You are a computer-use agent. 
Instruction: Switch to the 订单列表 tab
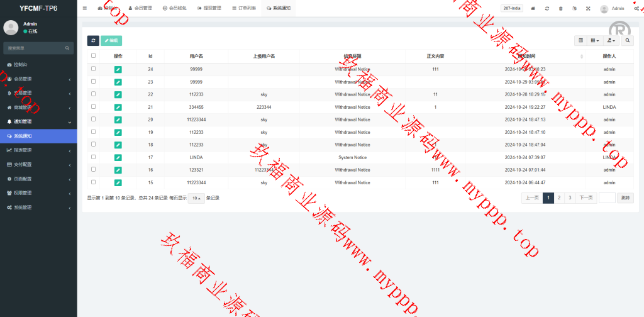[243, 9]
